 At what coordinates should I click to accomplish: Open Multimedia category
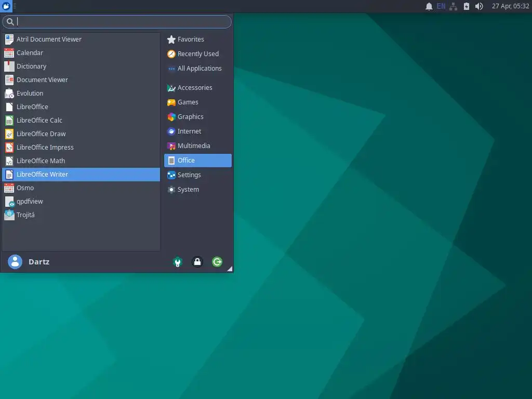(x=198, y=146)
